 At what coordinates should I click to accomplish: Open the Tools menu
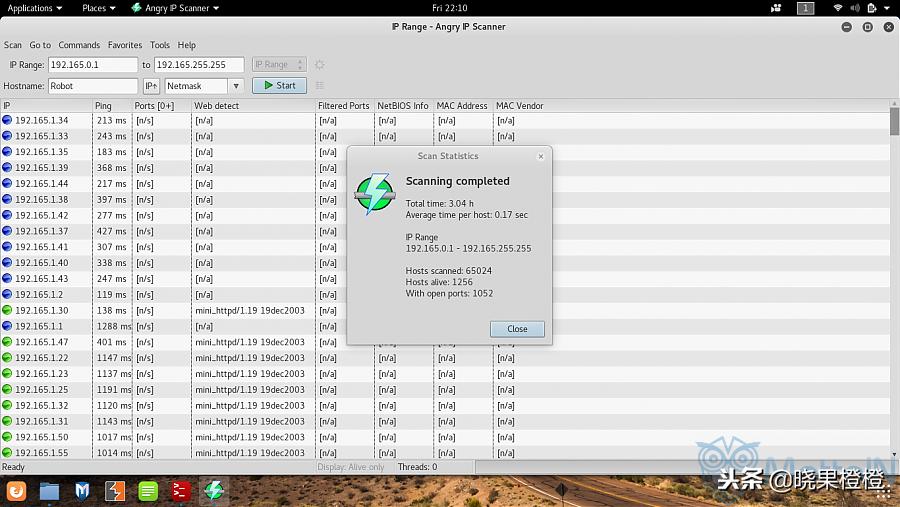point(160,45)
